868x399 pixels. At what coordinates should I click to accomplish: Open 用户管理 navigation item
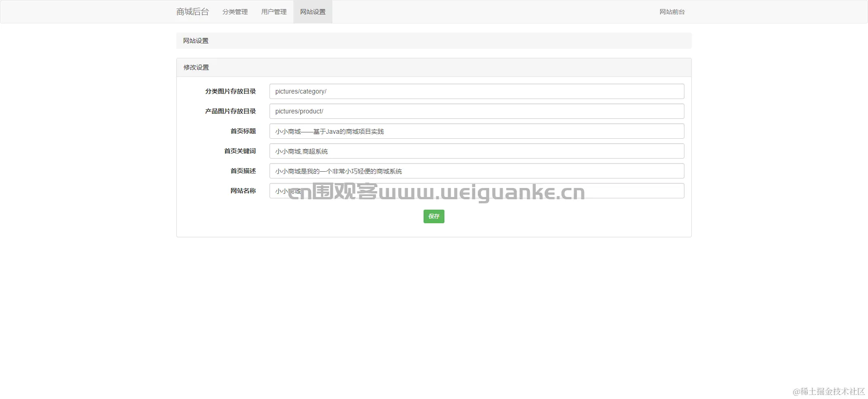274,12
